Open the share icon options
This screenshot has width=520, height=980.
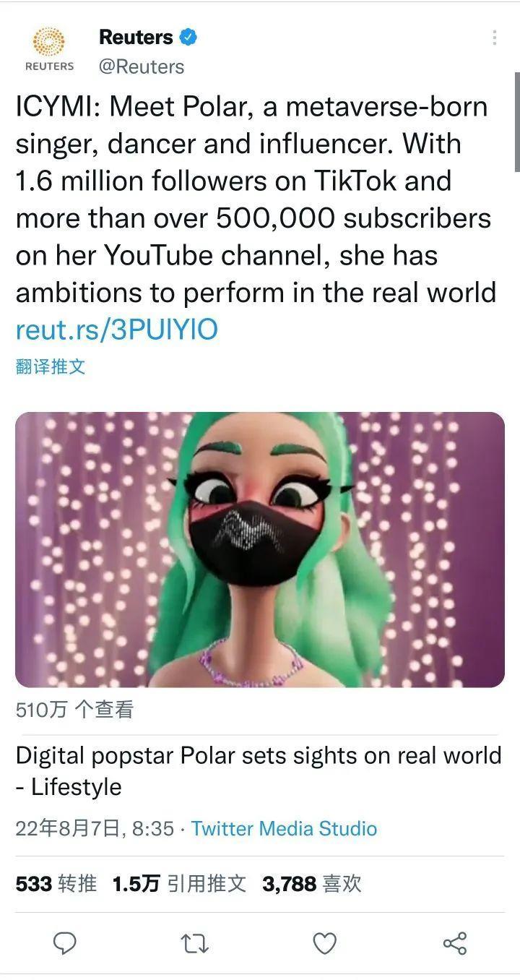pyautogui.click(x=454, y=943)
